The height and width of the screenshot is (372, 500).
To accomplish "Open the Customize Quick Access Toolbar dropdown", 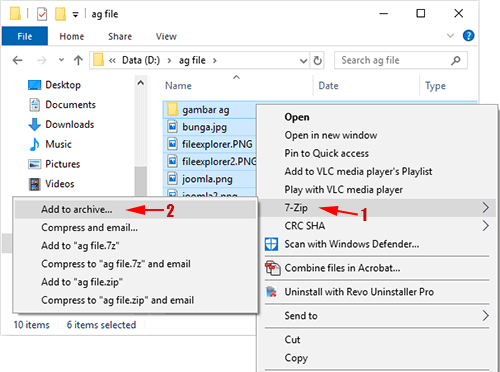I will 76,15.
